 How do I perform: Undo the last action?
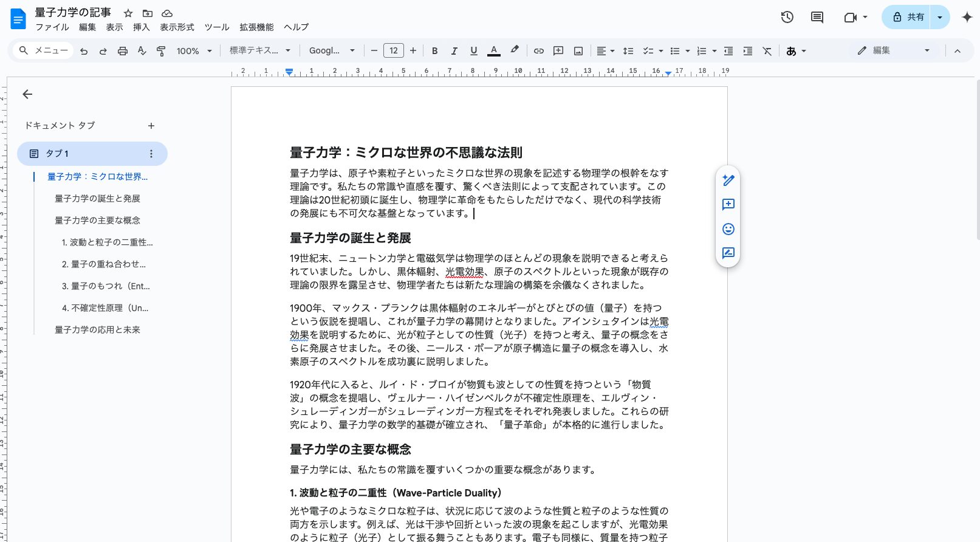click(84, 51)
